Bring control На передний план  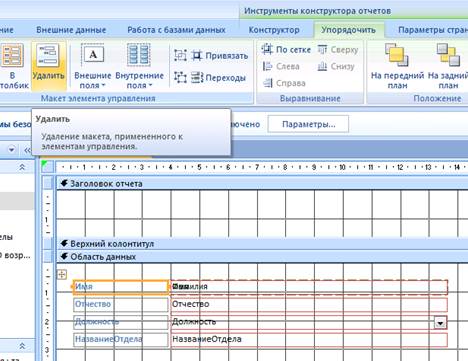[397, 66]
